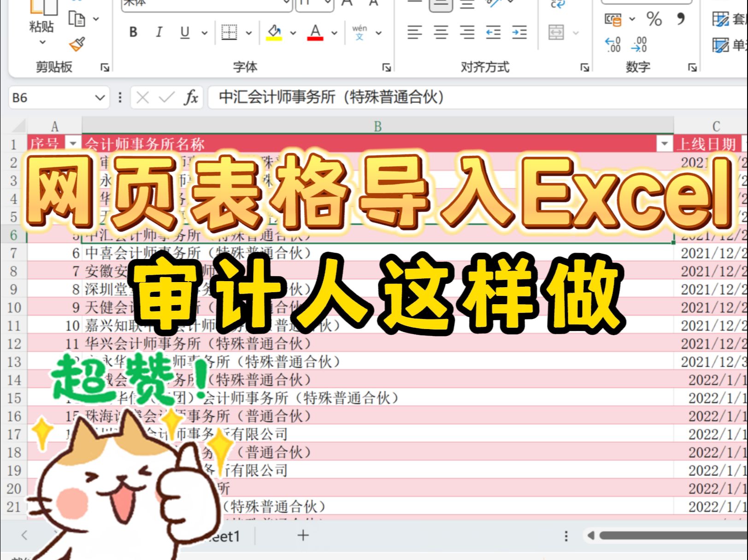748x560 pixels.
Task: Select cell 中喜会计师事务所（特殊普通合伙）
Action: pos(377,253)
